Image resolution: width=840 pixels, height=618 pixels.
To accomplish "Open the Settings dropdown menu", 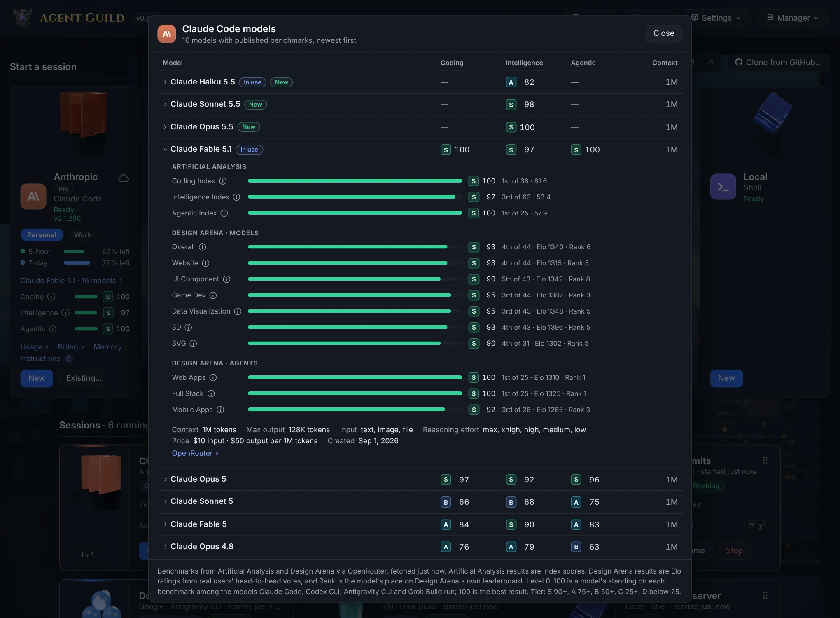I will click(716, 18).
